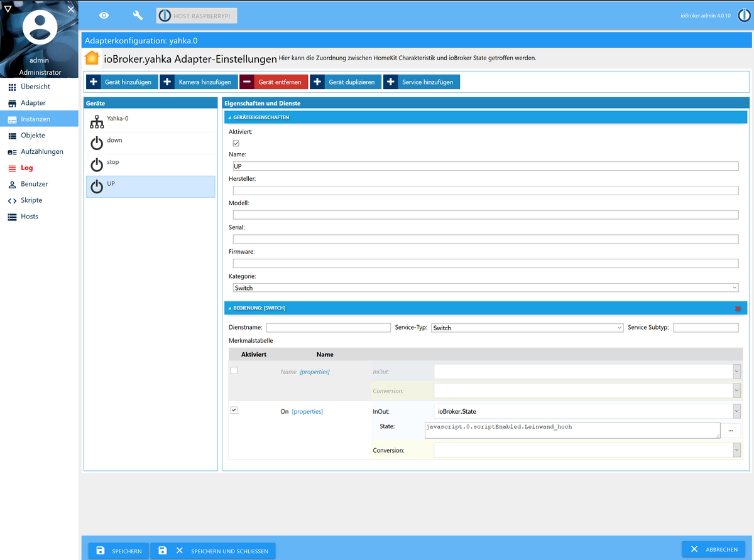The image size is (754, 560).
Task: Open Instanzen in the sidebar
Action: (39, 119)
